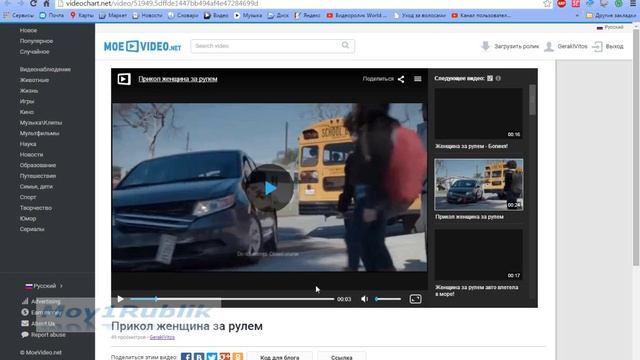The height and width of the screenshot is (360, 640).
Task: Toggle the next video autoplay checkbox
Action: 490,78
